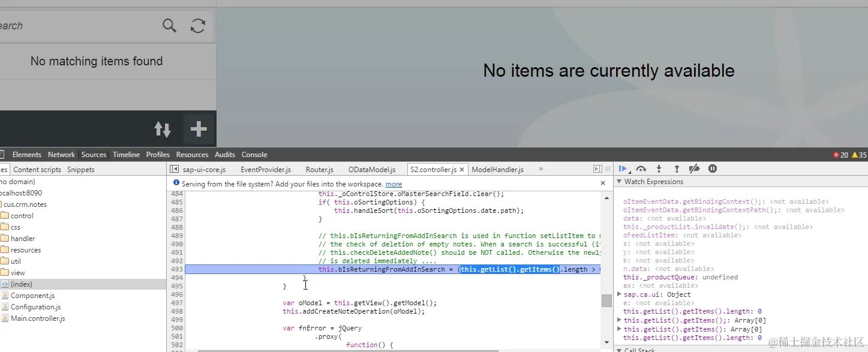Click the search magnifier icon in the app
Viewport: 868px width, 352px height.
point(170,26)
